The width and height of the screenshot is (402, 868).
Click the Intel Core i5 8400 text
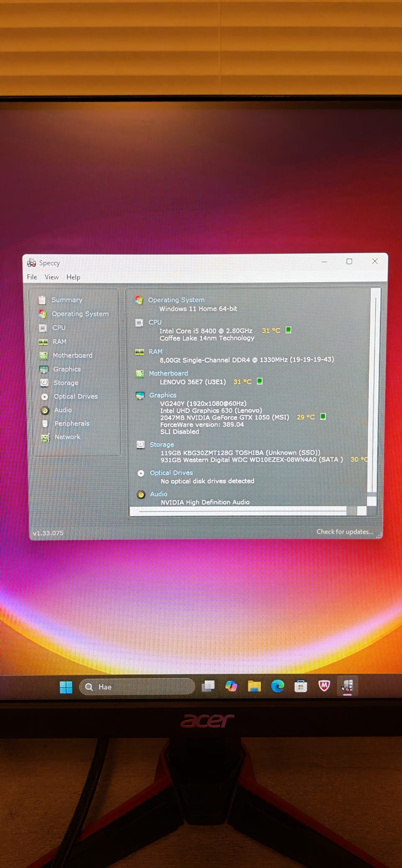(206, 331)
